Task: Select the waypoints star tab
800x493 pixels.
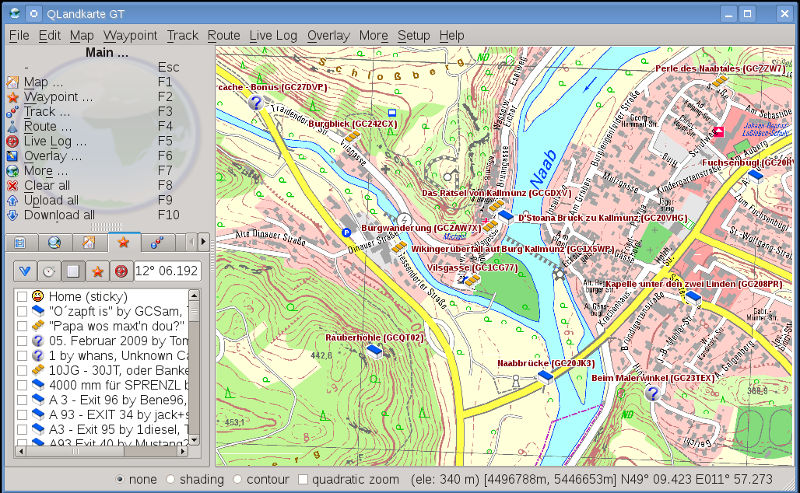Action: tap(123, 242)
